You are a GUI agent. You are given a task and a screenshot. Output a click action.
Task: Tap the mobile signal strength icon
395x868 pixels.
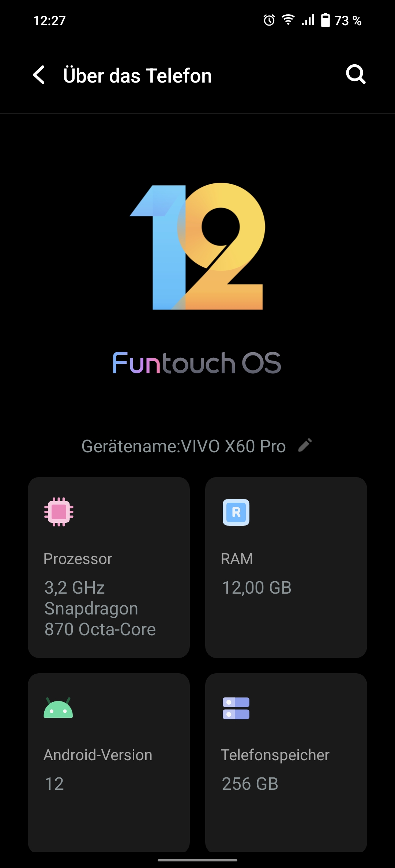point(308,20)
